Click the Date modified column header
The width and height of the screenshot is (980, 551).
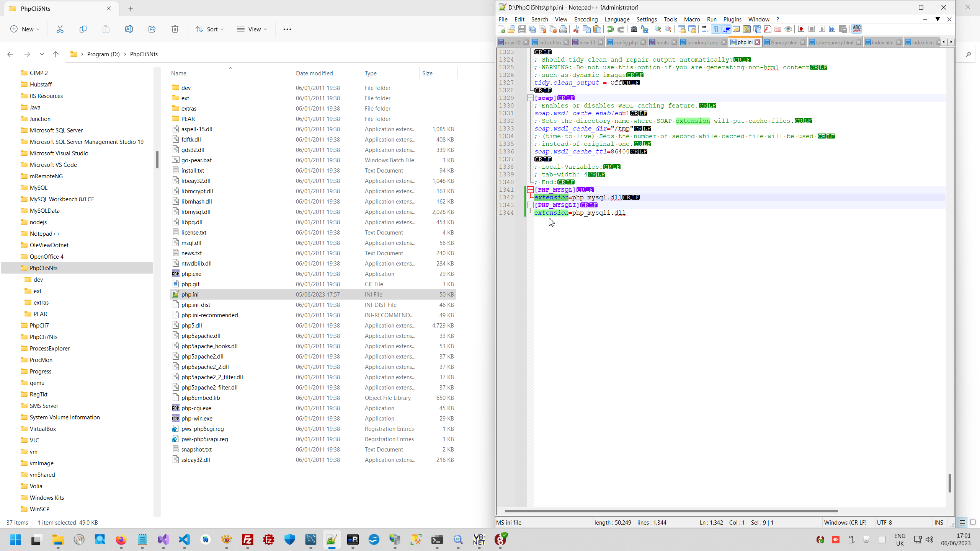coord(314,73)
